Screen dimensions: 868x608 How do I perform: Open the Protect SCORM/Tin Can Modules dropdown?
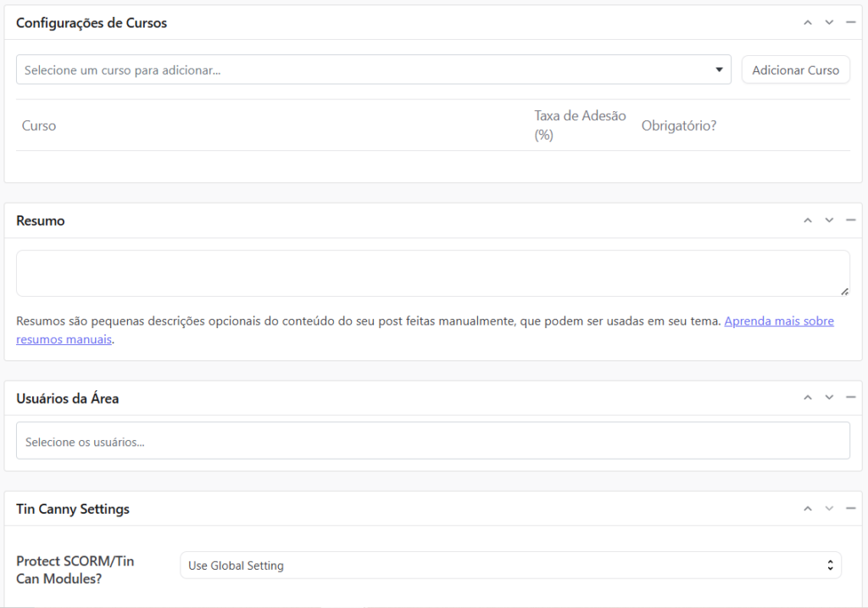(510, 566)
